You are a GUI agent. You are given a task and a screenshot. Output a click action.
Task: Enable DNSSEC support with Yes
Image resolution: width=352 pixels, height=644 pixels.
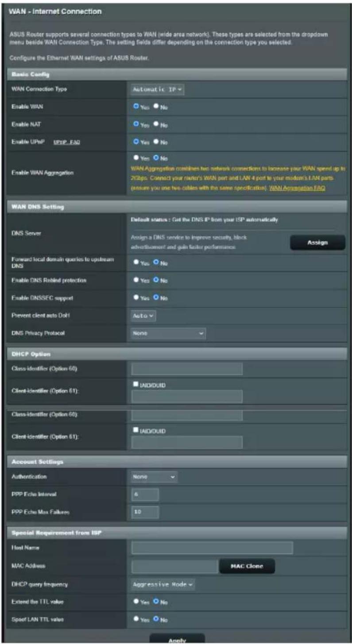136,298
